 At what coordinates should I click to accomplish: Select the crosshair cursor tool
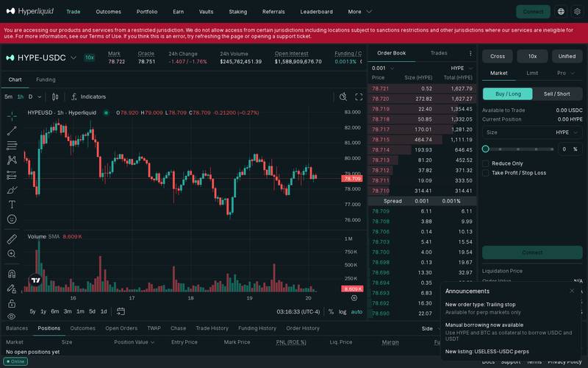pyautogui.click(x=12, y=116)
